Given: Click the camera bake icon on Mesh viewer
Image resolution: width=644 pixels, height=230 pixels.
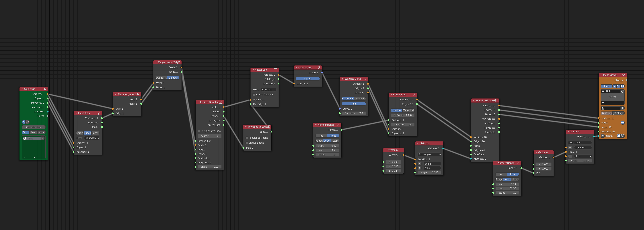Looking at the screenshot, I should 623,86.
